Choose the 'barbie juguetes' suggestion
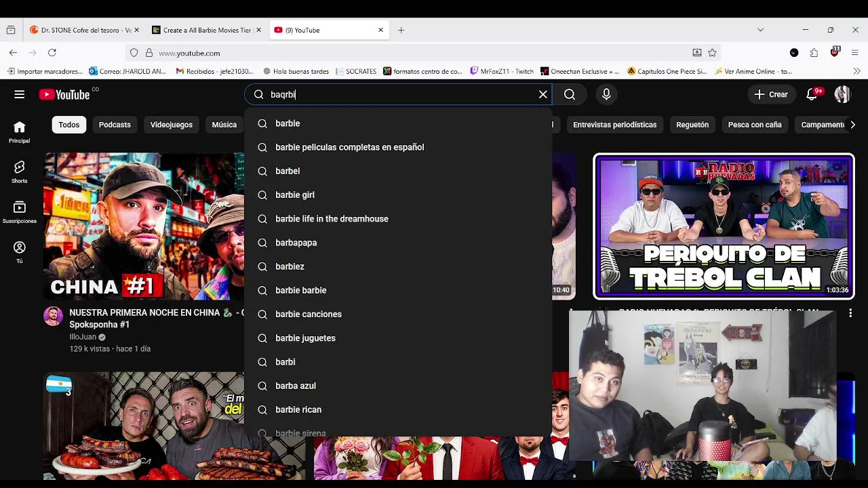 [x=398, y=338]
